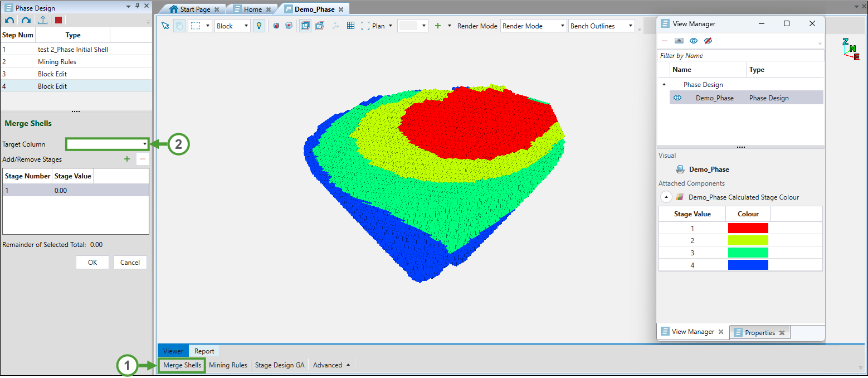Toggle visibility eye for Demo_Phase row

click(678, 98)
